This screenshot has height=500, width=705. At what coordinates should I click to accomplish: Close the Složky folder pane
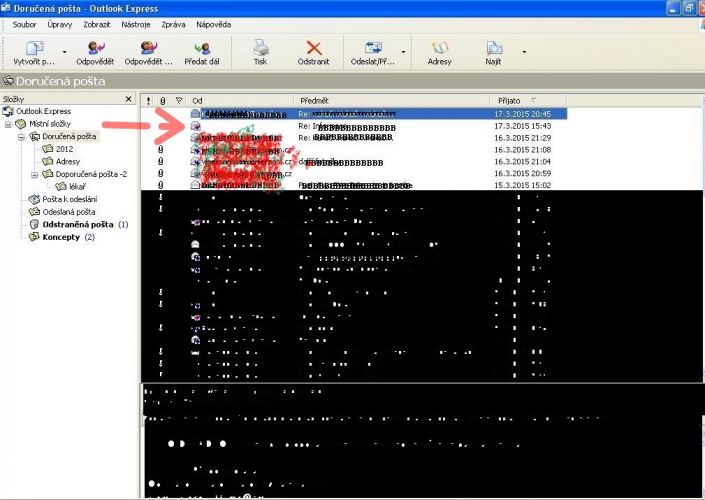[x=129, y=99]
